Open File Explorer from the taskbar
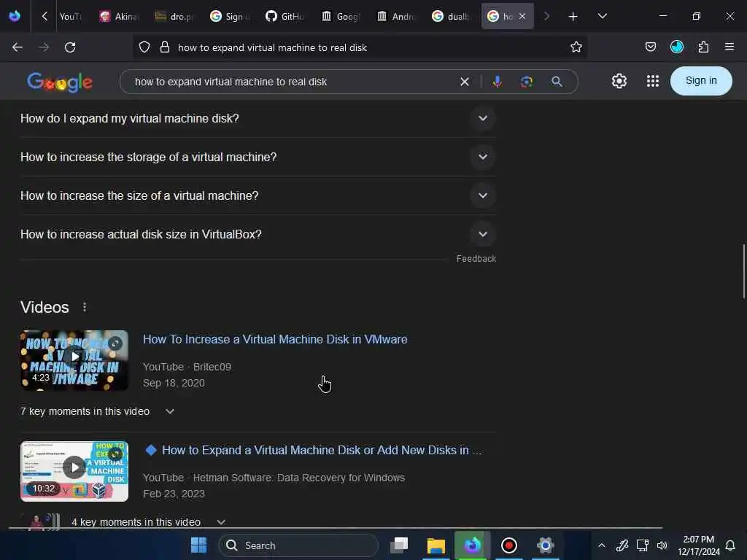This screenshot has height=560, width=747. [436, 545]
